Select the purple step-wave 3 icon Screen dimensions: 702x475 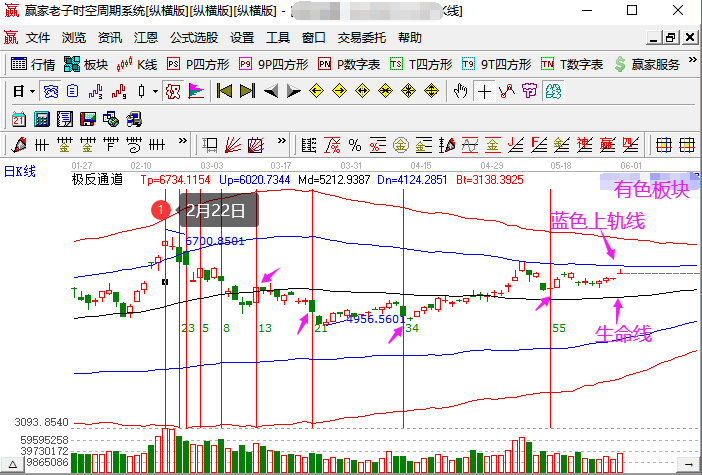(x=95, y=92)
